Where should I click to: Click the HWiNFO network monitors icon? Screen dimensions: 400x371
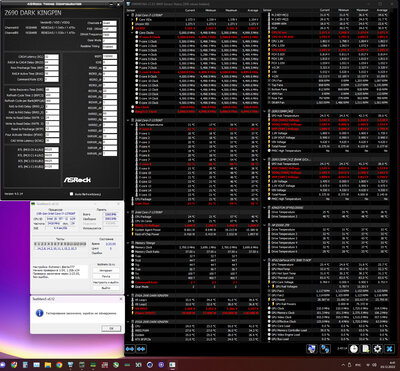[312, 349]
